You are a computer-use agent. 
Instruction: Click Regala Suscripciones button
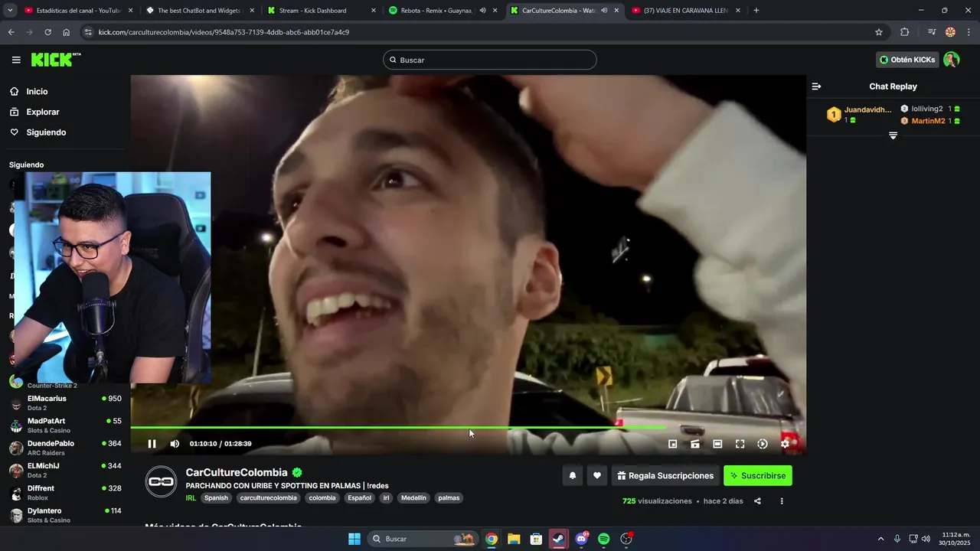[x=665, y=475]
